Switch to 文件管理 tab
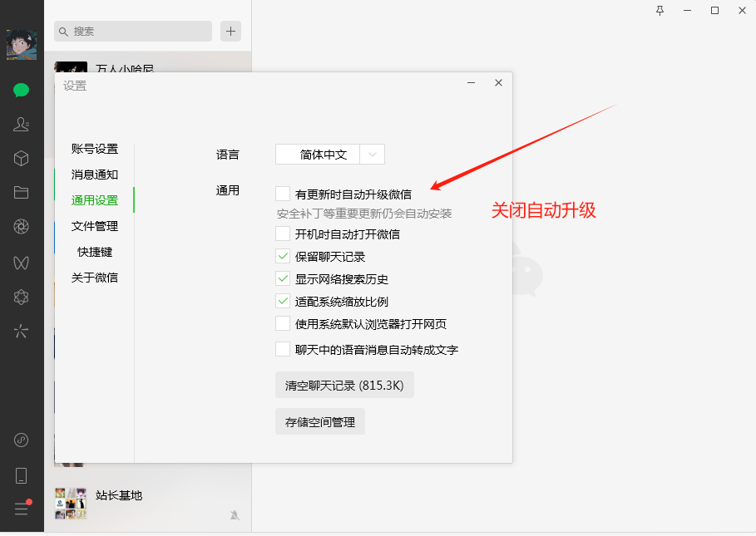This screenshot has height=536, width=756. click(x=95, y=226)
